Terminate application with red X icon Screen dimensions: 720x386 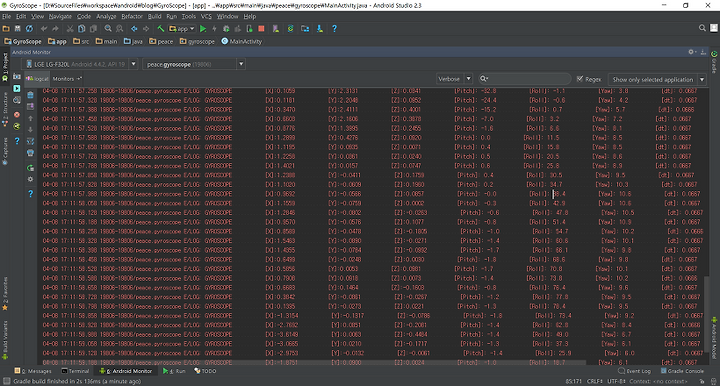(17, 114)
